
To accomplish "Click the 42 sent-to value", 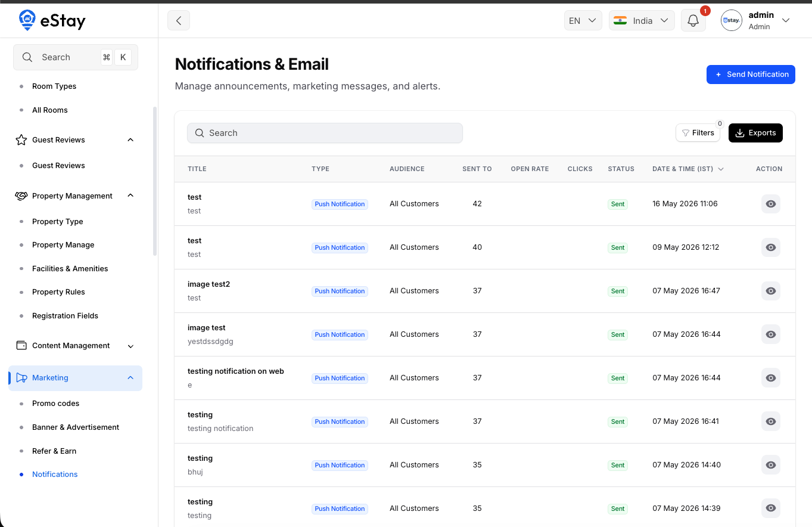I will pos(477,204).
